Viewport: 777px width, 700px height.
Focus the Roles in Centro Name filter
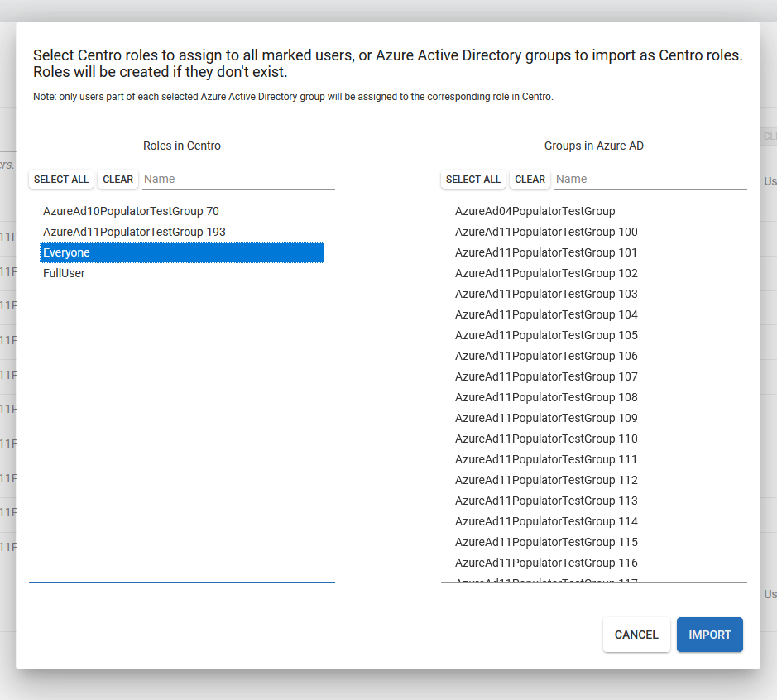point(238,180)
